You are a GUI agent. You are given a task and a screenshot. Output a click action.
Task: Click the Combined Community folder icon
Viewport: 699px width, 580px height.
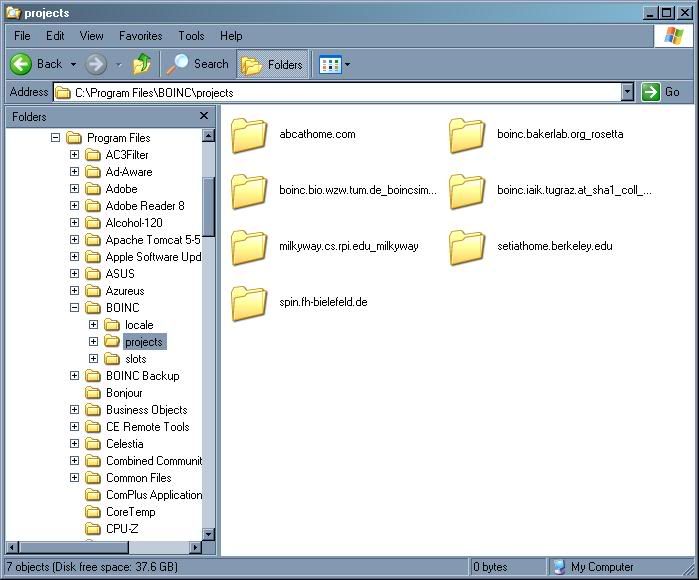(x=93, y=461)
